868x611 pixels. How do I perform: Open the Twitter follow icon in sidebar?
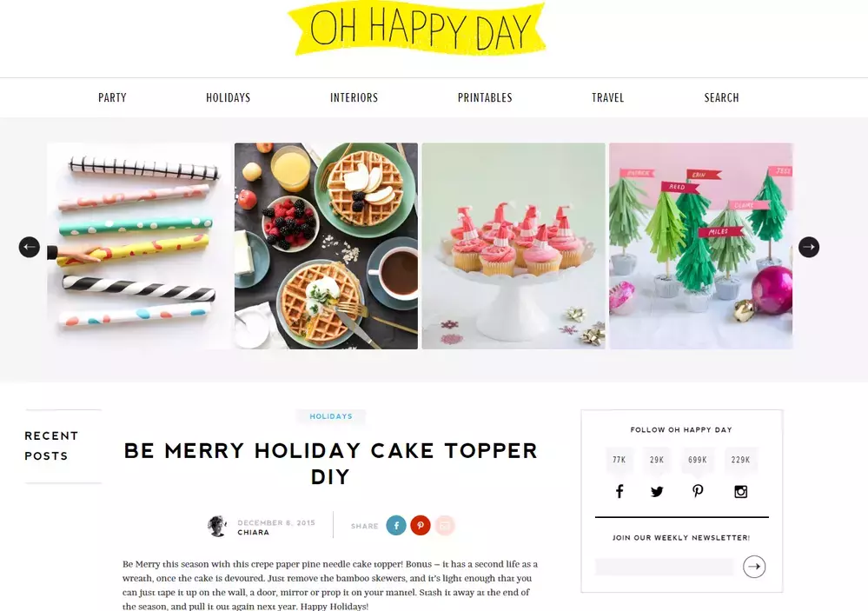pyautogui.click(x=657, y=491)
